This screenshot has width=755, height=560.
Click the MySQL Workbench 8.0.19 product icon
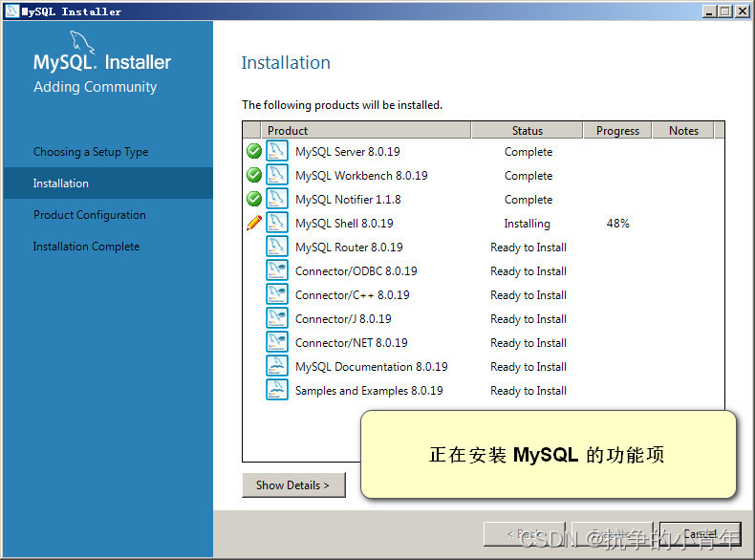(277, 175)
